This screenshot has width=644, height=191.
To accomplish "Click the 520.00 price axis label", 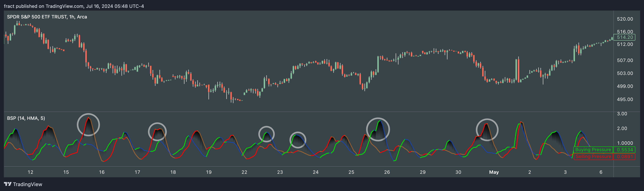I will pos(625,19).
